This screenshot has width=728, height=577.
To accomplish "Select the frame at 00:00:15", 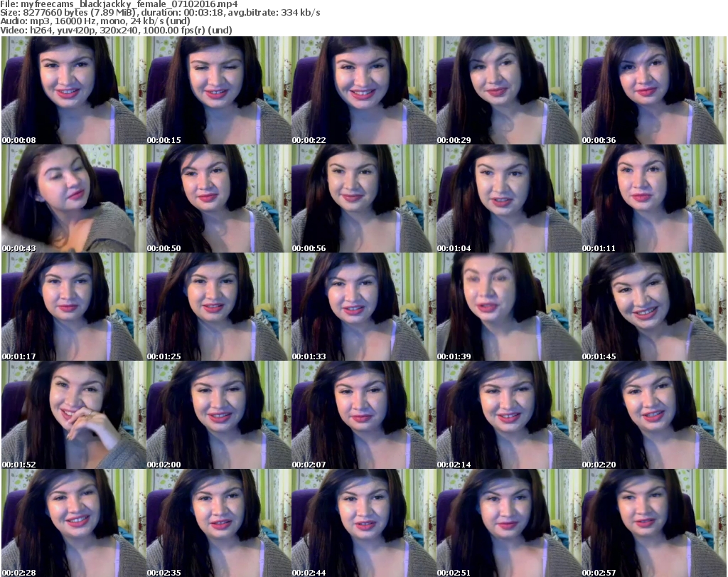I will tap(218, 90).
